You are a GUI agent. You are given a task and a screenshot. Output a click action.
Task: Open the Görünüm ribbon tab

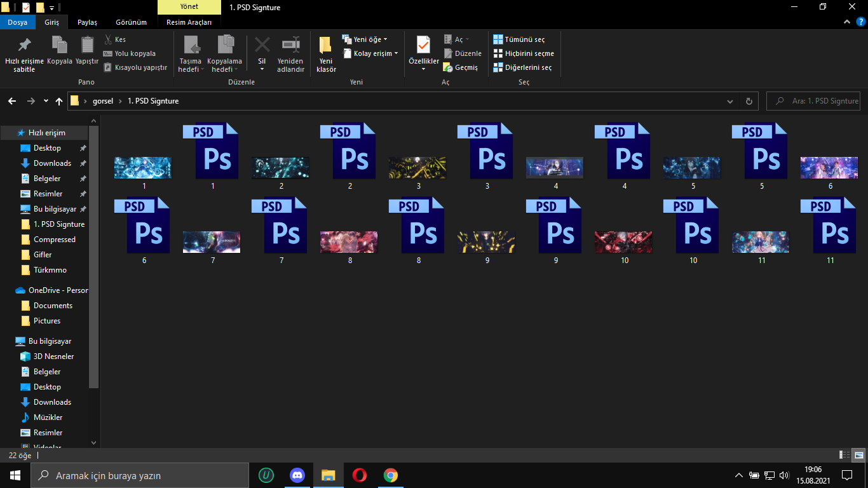coord(131,22)
